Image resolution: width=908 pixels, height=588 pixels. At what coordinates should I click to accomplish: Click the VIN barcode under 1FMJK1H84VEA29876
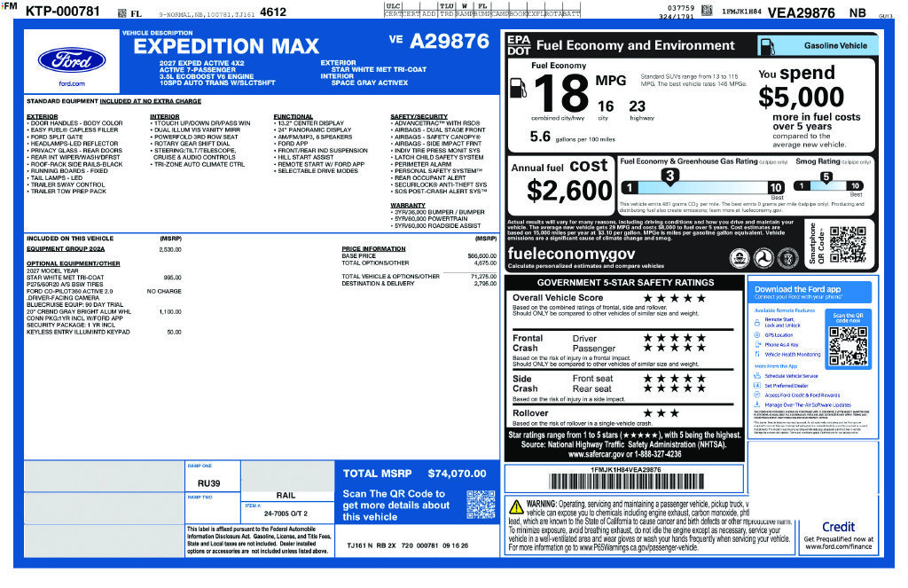click(x=626, y=482)
